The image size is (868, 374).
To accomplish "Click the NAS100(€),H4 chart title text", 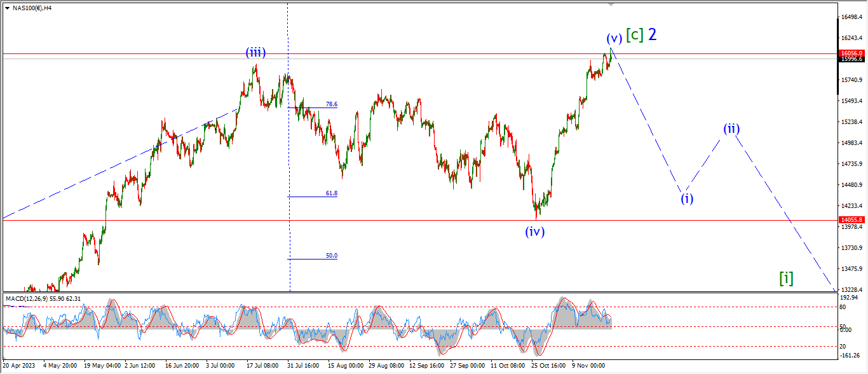I will (32, 8).
